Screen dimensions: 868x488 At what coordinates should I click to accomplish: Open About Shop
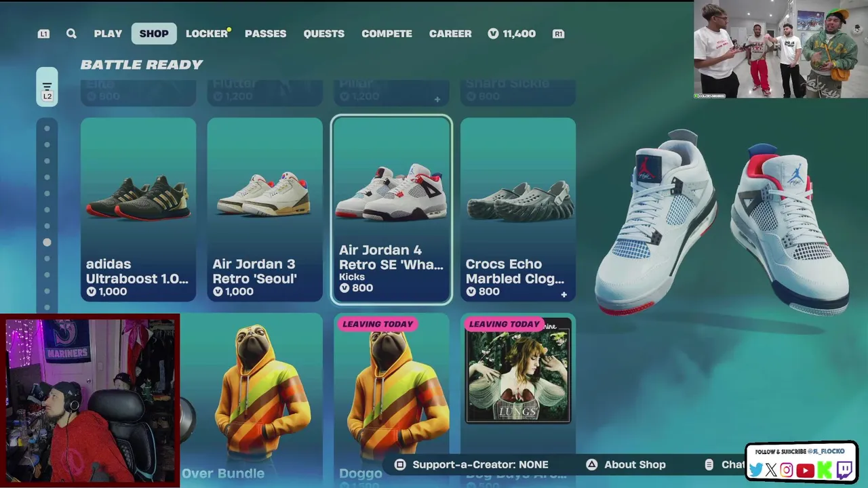[626, 464]
